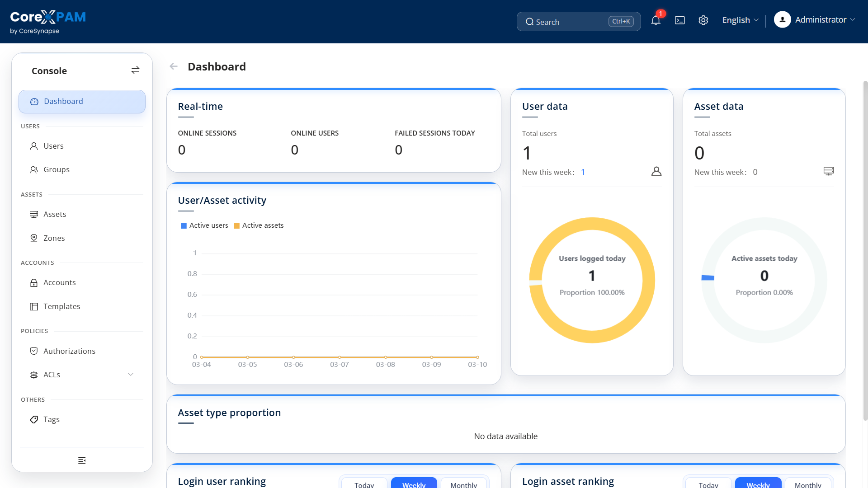
Task: Toggle Active assets legend item
Action: click(x=259, y=225)
